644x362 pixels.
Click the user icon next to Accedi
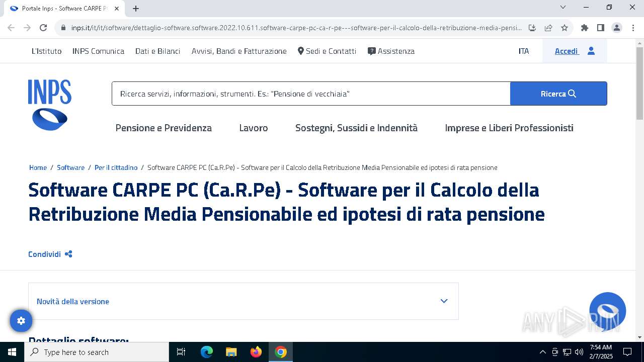pyautogui.click(x=591, y=51)
